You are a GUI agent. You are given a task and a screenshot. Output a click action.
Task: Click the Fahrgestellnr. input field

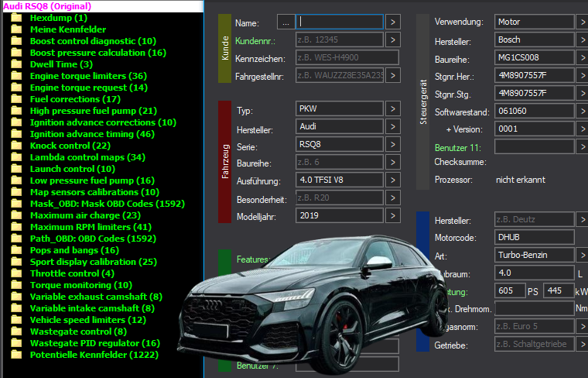(340, 75)
